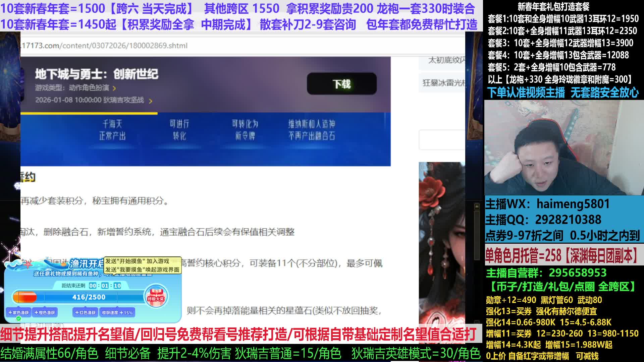Image resolution: width=644 pixels, height=362 pixels.
Task: Click the 终极大奖 gift box icon
Action: 156,296
